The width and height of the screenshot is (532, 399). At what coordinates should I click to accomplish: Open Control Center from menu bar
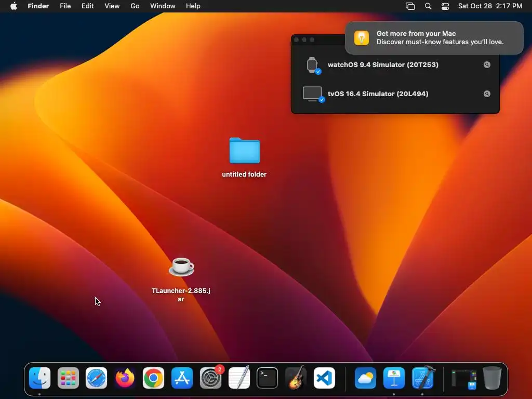click(445, 6)
